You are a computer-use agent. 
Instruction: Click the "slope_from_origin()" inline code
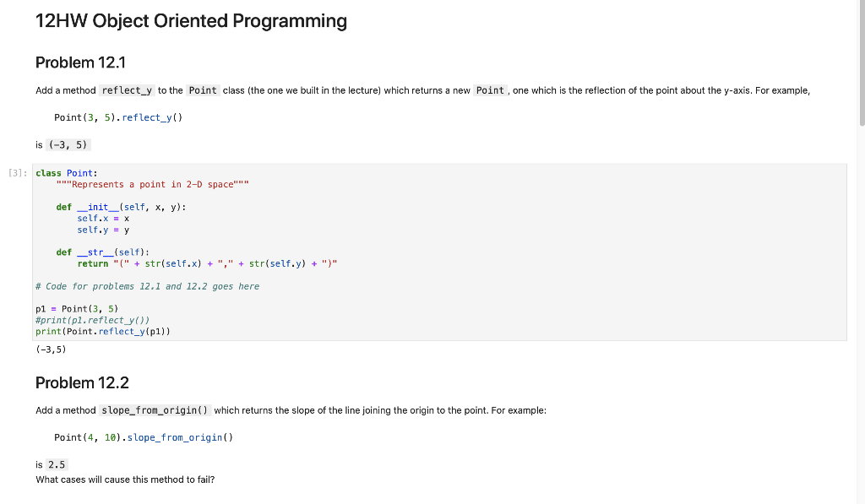(155, 410)
